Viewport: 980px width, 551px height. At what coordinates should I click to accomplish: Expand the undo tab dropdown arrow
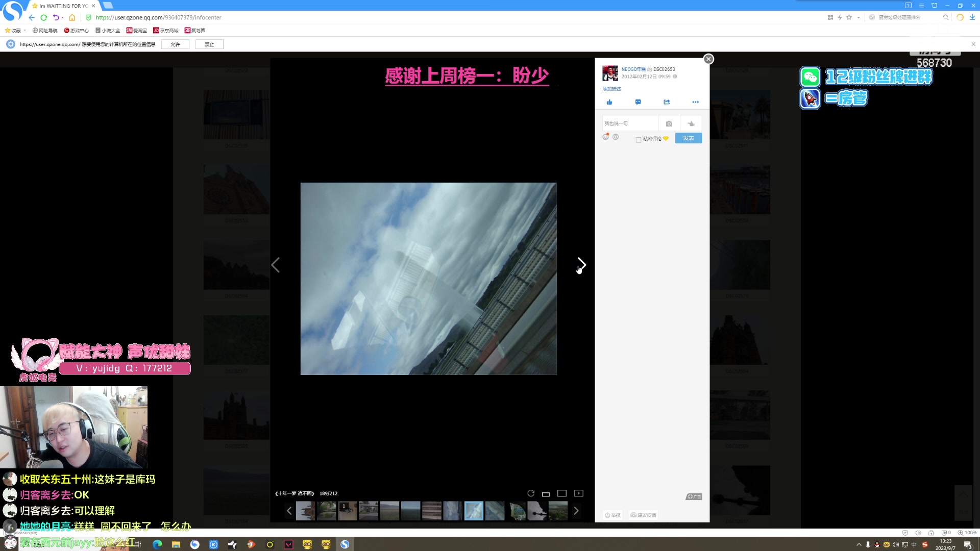tap(62, 17)
